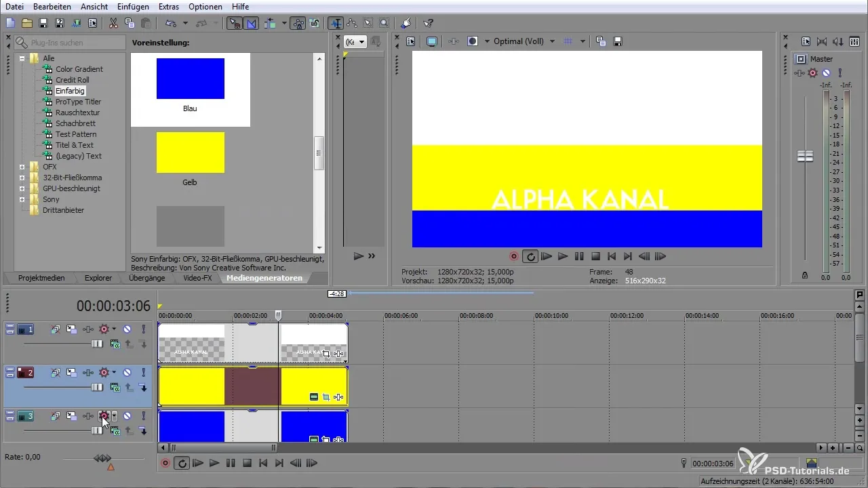868x488 pixels.
Task: Mute video track 1
Action: 127,329
